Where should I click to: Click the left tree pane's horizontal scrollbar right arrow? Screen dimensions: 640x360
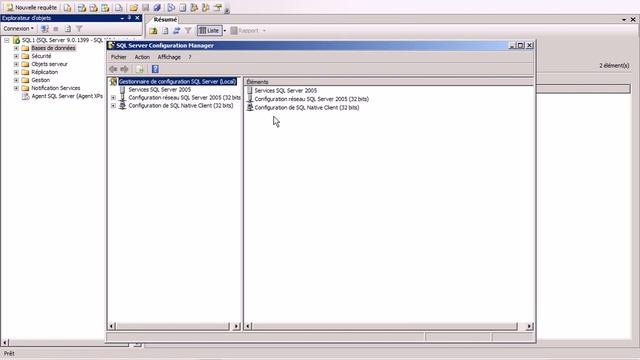[x=237, y=326]
